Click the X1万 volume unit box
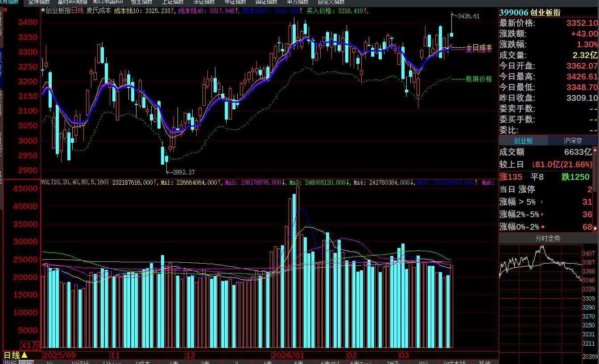Image resolution: width=599 pixels, height=364 pixels. (30, 345)
